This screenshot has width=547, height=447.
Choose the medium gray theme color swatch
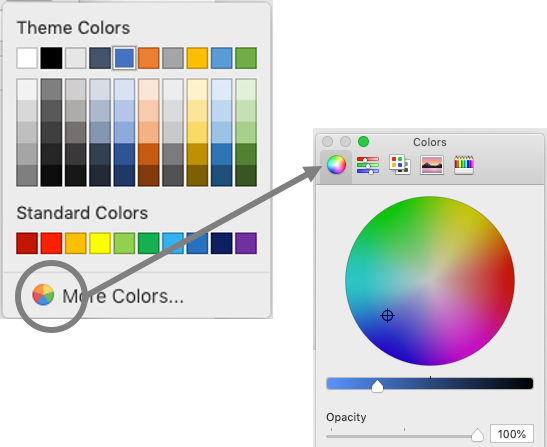173,58
